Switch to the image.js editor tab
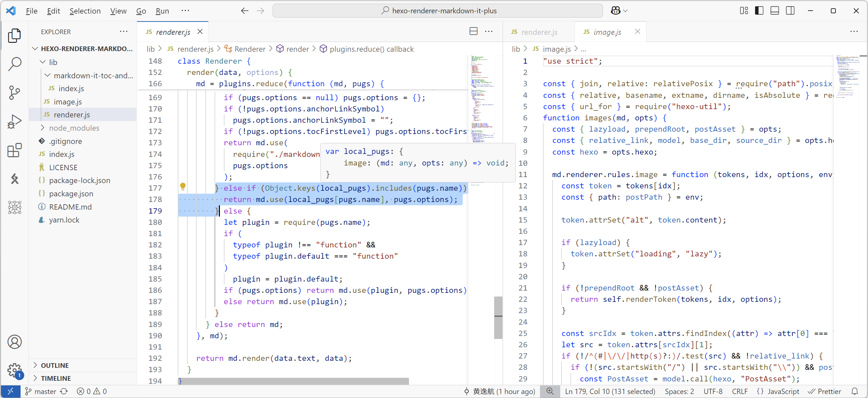The height and width of the screenshot is (398, 868). click(x=607, y=32)
